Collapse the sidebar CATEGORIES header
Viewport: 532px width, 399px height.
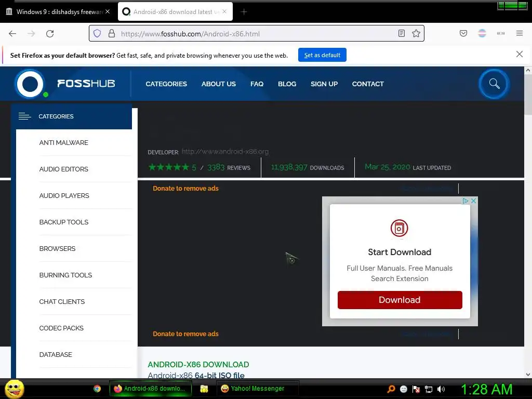tap(72, 116)
